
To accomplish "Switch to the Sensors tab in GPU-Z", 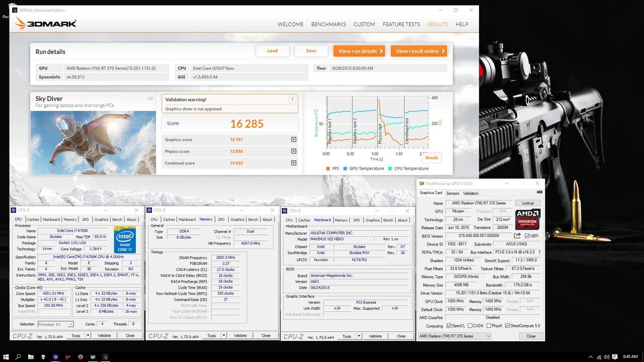I will 453,193.
